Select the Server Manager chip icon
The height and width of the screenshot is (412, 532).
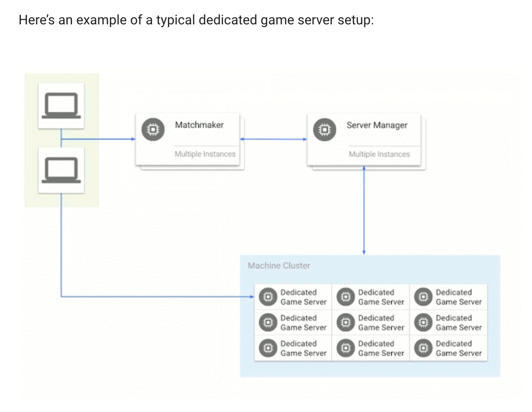click(325, 129)
